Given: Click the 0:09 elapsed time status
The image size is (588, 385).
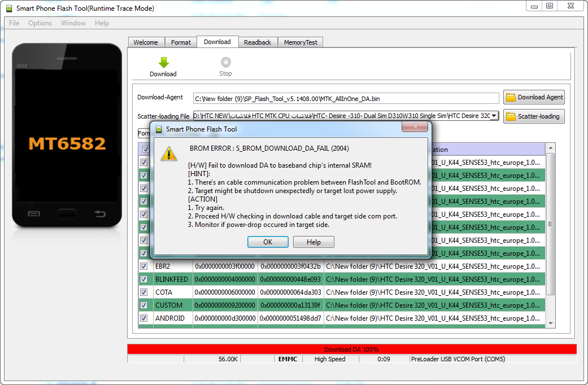Looking at the screenshot, I should click(384, 359).
